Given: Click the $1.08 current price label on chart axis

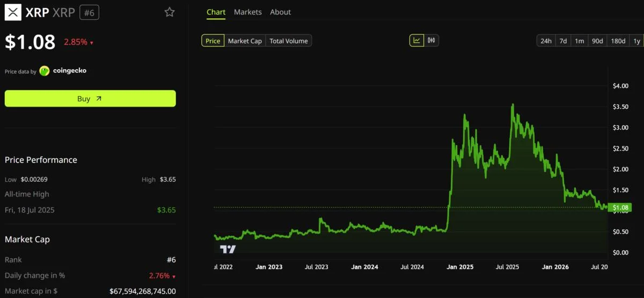Looking at the screenshot, I should [620, 207].
